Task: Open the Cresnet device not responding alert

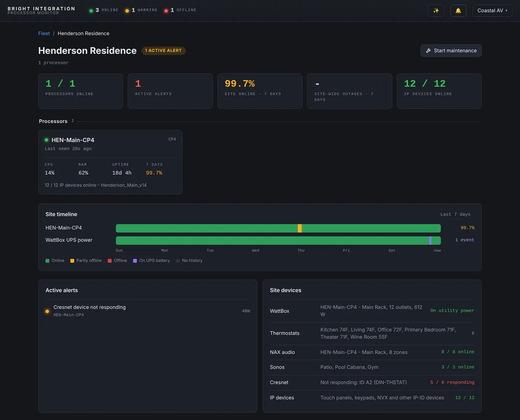Action: [x=148, y=311]
